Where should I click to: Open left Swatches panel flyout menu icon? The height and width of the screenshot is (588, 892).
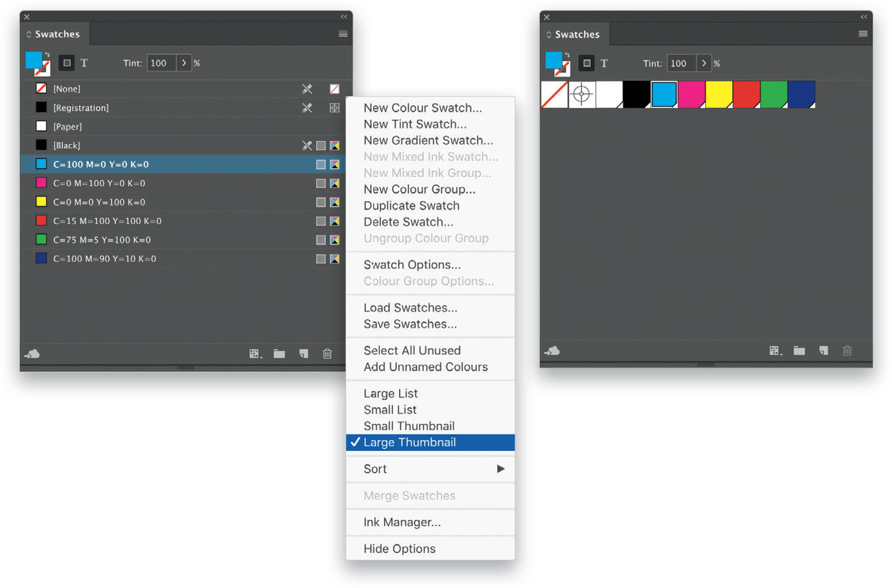click(x=343, y=34)
